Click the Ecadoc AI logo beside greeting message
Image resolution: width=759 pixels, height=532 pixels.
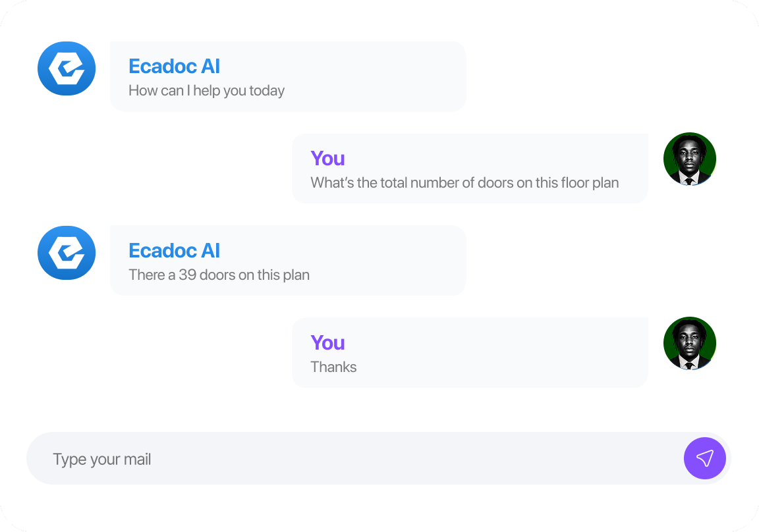click(67, 68)
